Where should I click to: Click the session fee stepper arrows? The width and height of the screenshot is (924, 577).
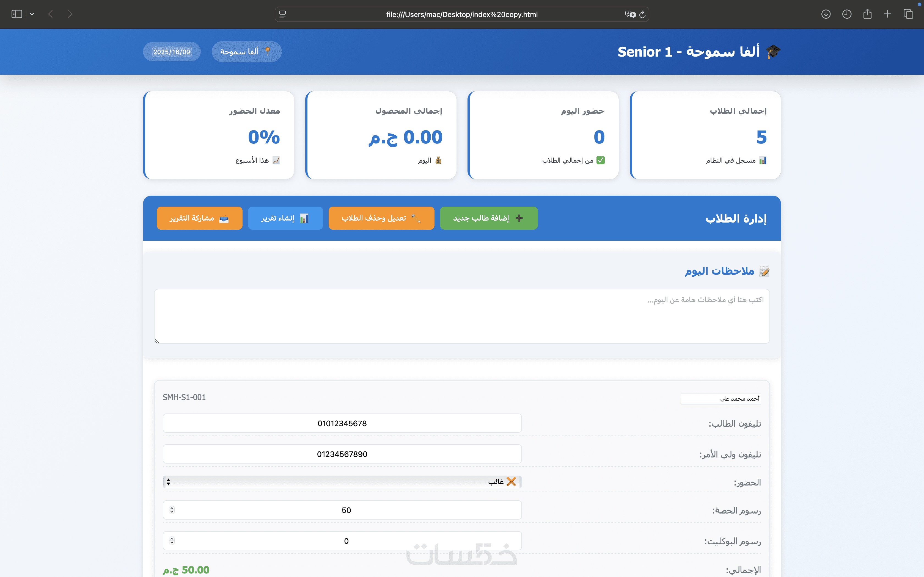click(x=172, y=510)
